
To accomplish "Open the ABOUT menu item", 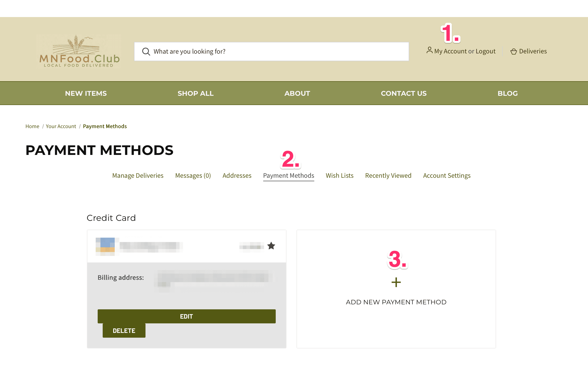I will [x=297, y=93].
